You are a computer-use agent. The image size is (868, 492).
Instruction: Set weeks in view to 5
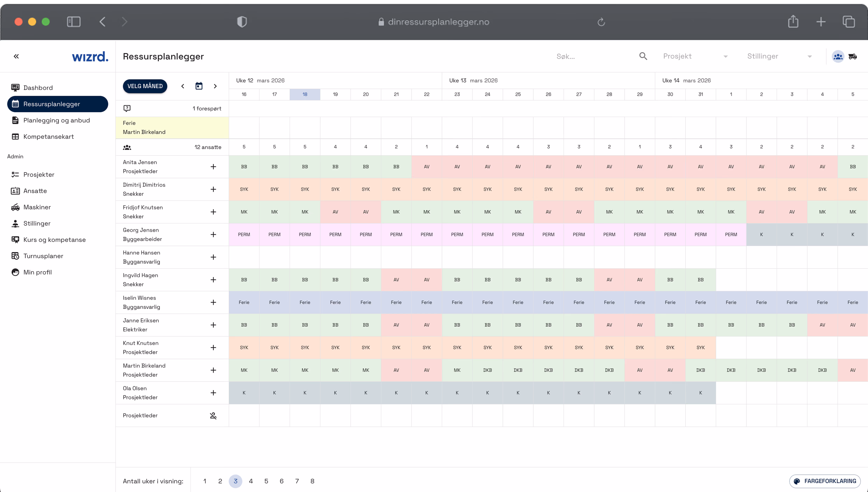266,481
